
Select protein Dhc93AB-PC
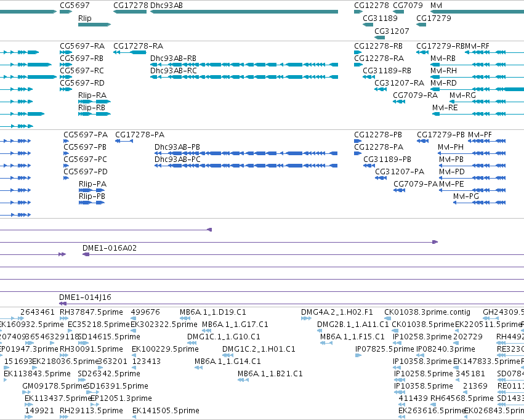[246, 166]
